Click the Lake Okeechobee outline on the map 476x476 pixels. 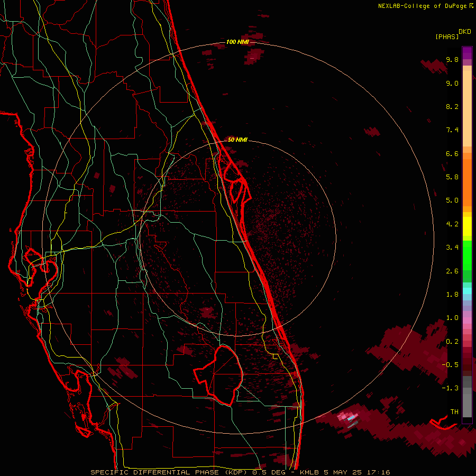point(218,375)
